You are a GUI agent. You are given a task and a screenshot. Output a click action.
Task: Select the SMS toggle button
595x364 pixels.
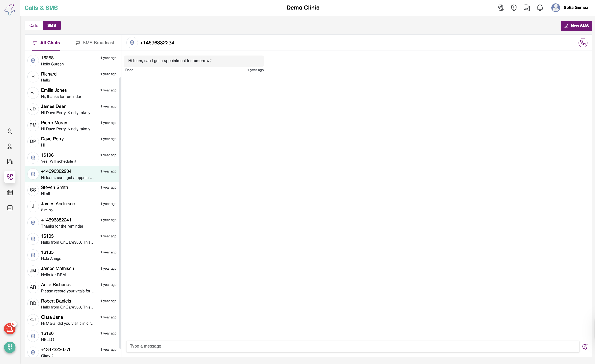pyautogui.click(x=51, y=25)
